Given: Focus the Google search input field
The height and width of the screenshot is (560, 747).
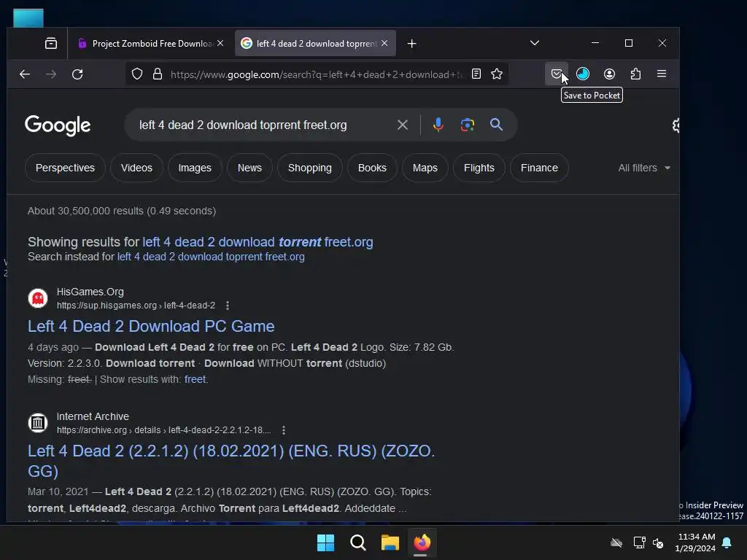Looking at the screenshot, I should click(x=264, y=125).
